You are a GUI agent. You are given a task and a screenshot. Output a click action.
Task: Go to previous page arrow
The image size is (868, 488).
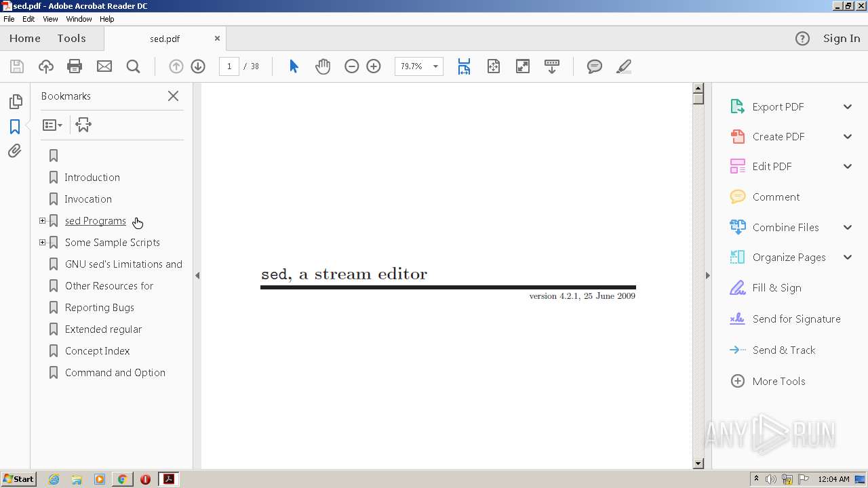176,66
